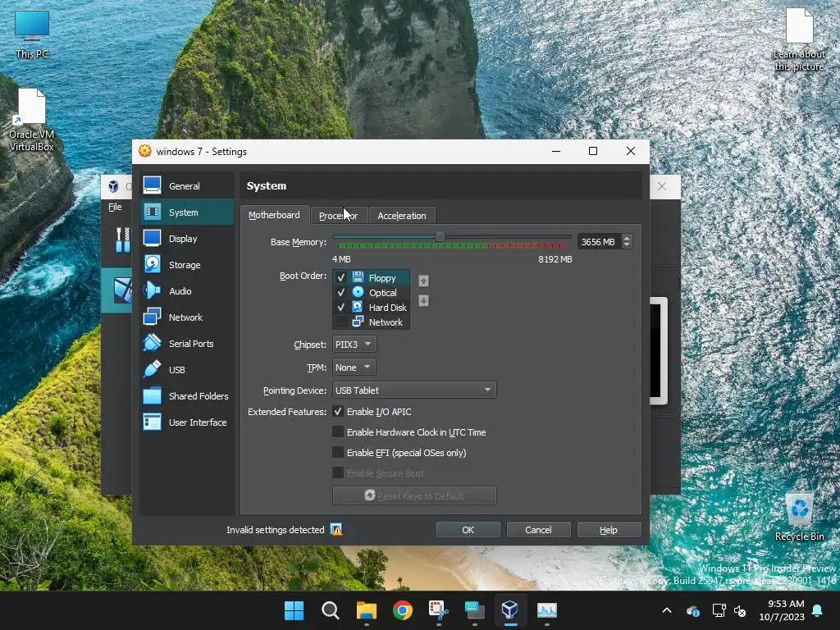Screen dimensions: 840x630
Task: Open Pointing Device dropdown
Action: tap(414, 390)
